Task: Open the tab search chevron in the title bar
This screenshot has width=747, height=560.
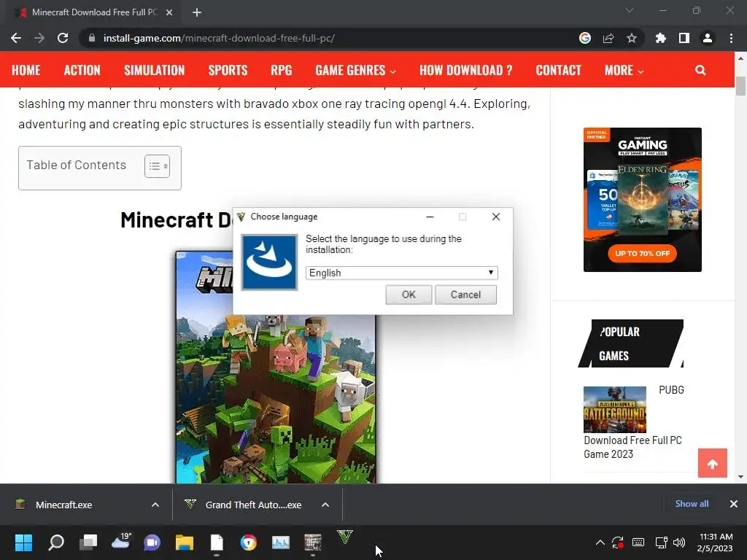Action: (x=630, y=10)
